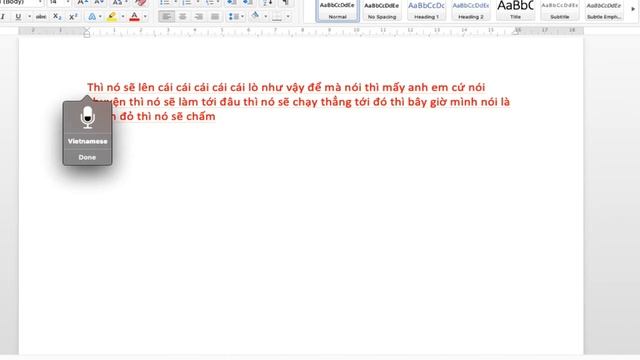640x360 pixels.
Task: Click the line spacing icon
Action: pos(233,17)
